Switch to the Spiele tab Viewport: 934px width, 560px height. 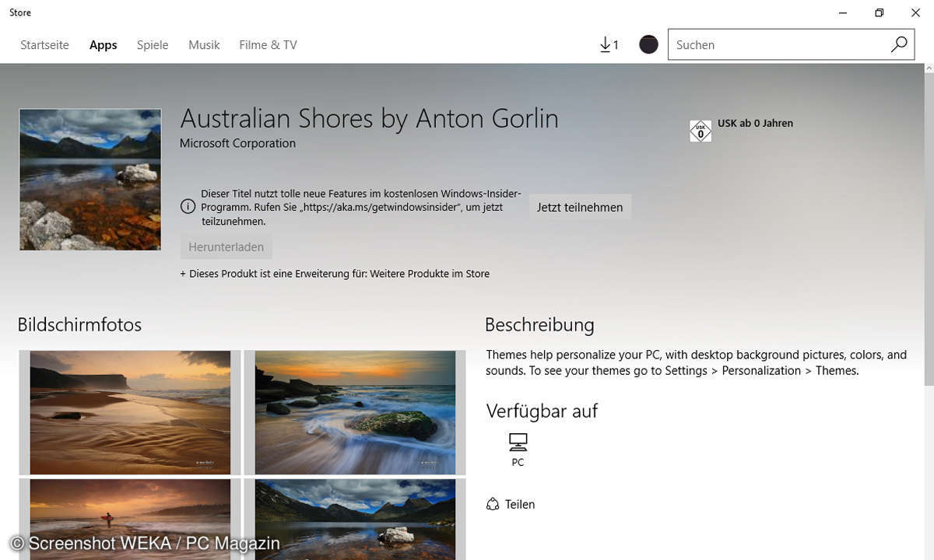pos(153,45)
